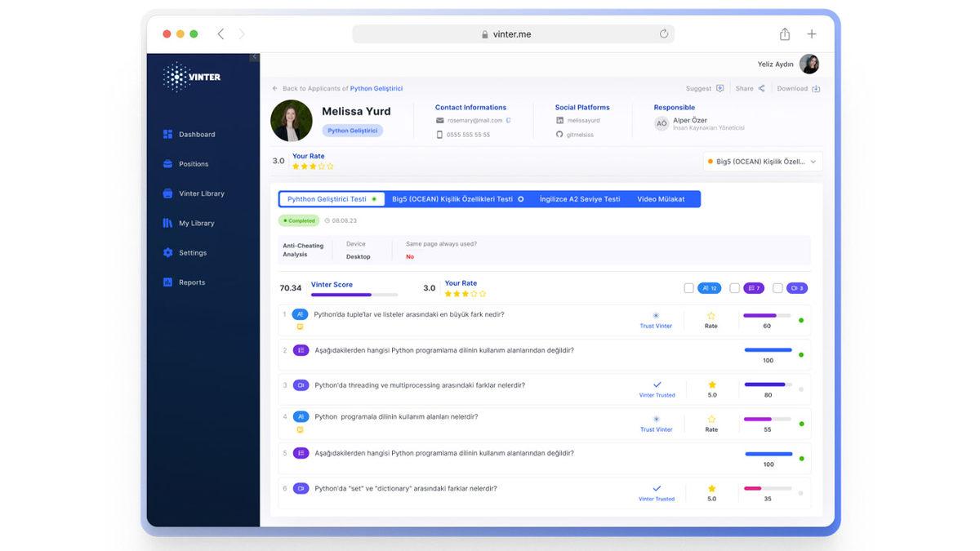Open the Video Mülakat tab
Image resolution: width=980 pixels, height=551 pixels.
[661, 199]
